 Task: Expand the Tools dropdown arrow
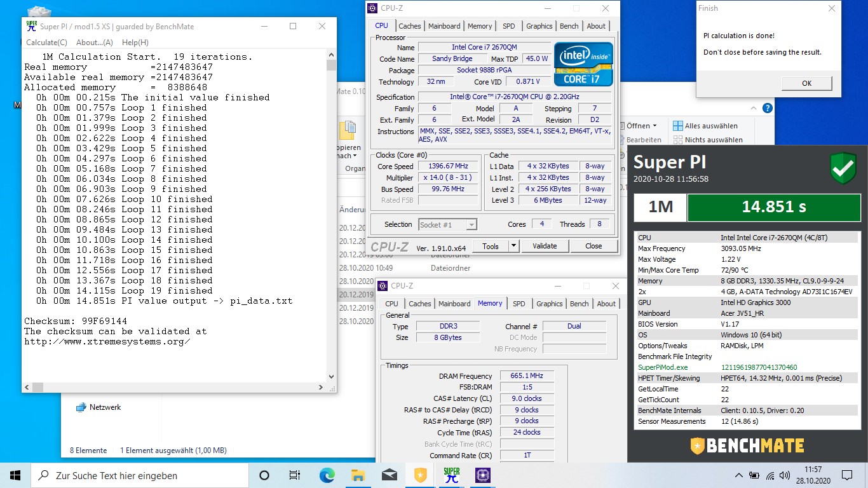[514, 246]
